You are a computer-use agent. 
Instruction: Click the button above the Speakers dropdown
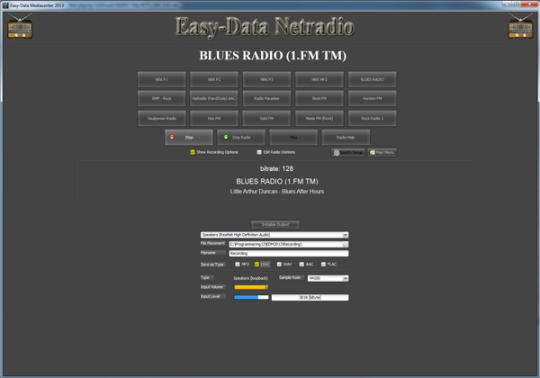tap(275, 224)
